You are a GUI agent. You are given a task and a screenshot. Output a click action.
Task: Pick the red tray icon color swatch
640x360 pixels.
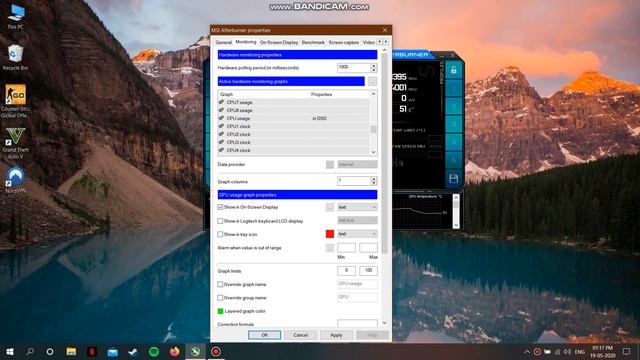click(330, 234)
